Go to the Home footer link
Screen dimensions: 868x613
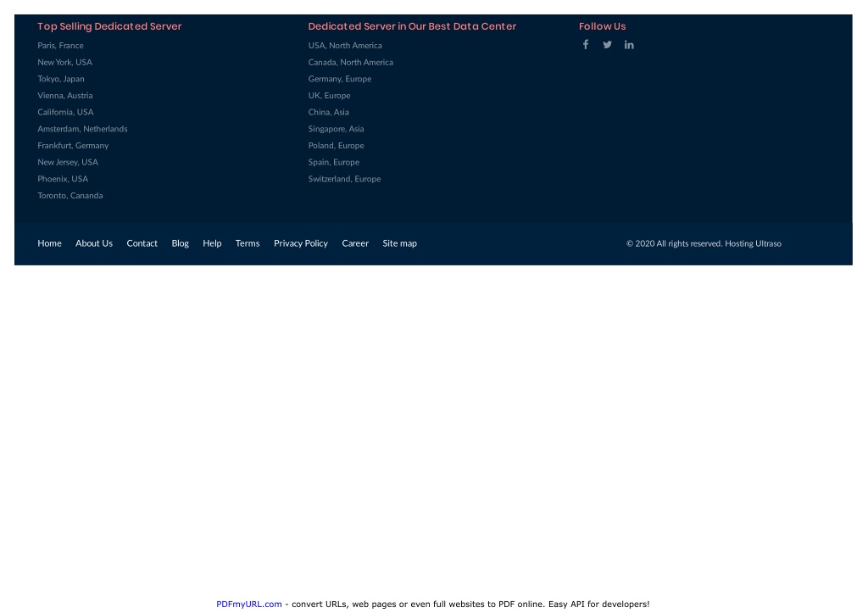coord(49,243)
